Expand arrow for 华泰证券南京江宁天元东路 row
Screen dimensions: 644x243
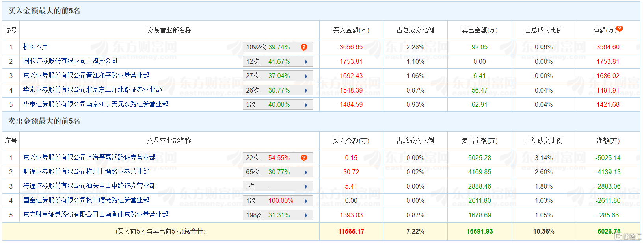coord(306,105)
